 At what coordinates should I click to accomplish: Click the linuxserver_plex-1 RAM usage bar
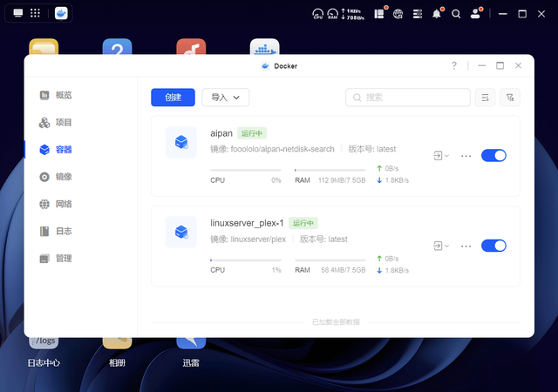coord(330,260)
